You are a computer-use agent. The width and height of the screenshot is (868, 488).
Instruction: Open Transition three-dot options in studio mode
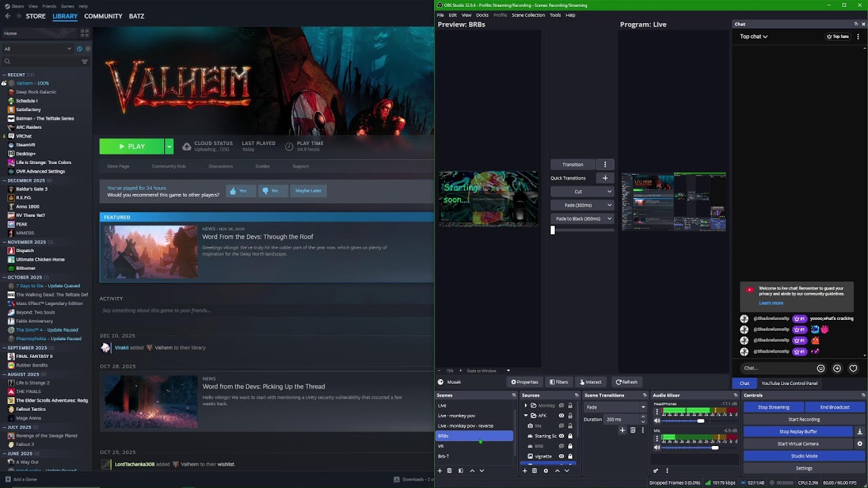point(605,165)
